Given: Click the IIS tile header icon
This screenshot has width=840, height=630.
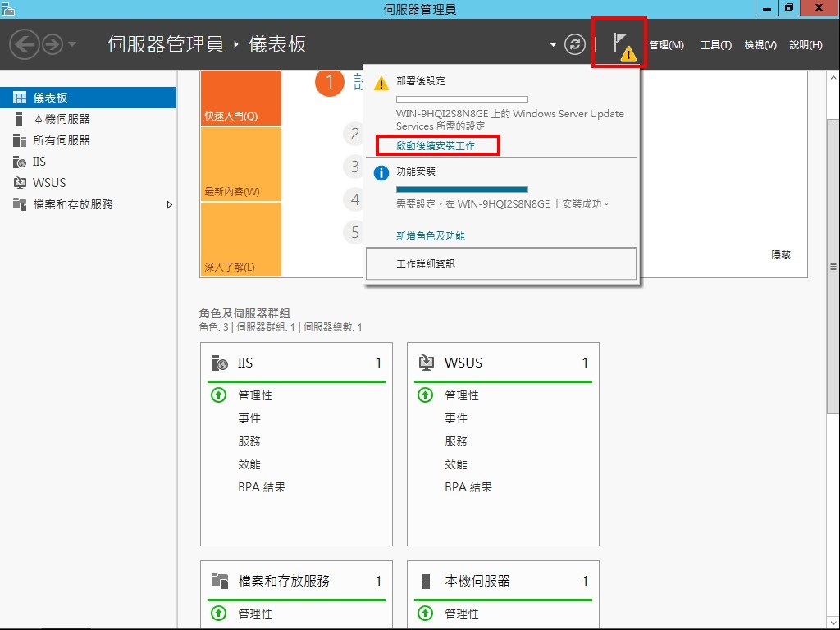Looking at the screenshot, I should (219, 363).
